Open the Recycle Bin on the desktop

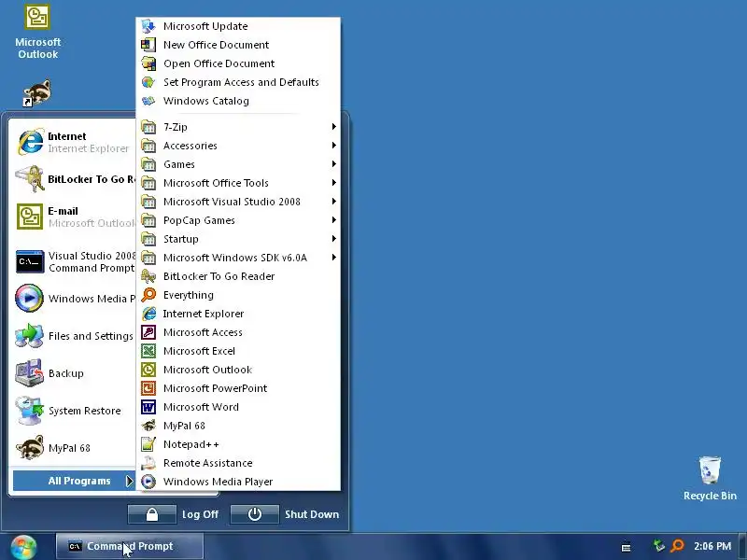tap(710, 478)
